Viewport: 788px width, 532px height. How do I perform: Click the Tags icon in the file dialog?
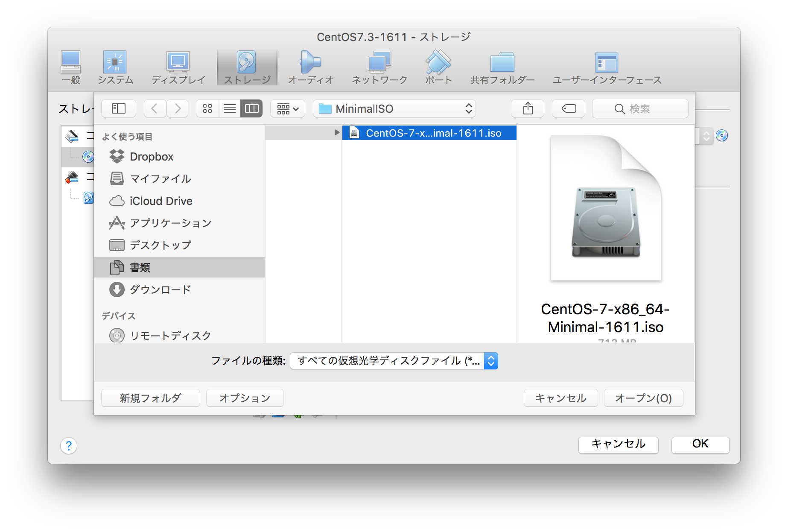pyautogui.click(x=568, y=108)
